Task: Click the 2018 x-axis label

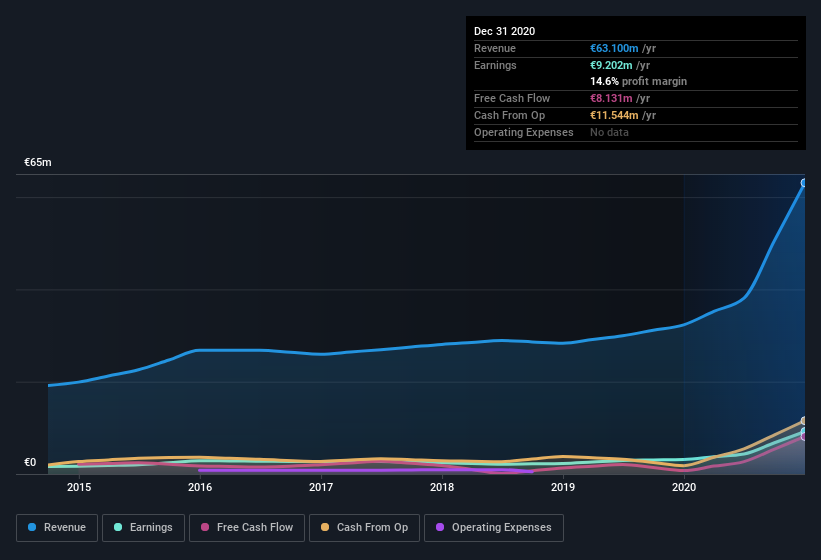Action: pos(442,487)
